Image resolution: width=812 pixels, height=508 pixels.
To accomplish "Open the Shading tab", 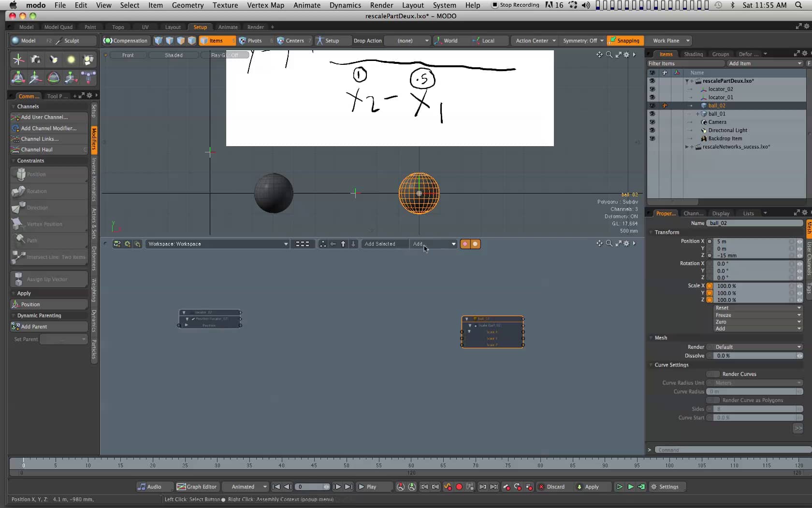I will pyautogui.click(x=693, y=54).
